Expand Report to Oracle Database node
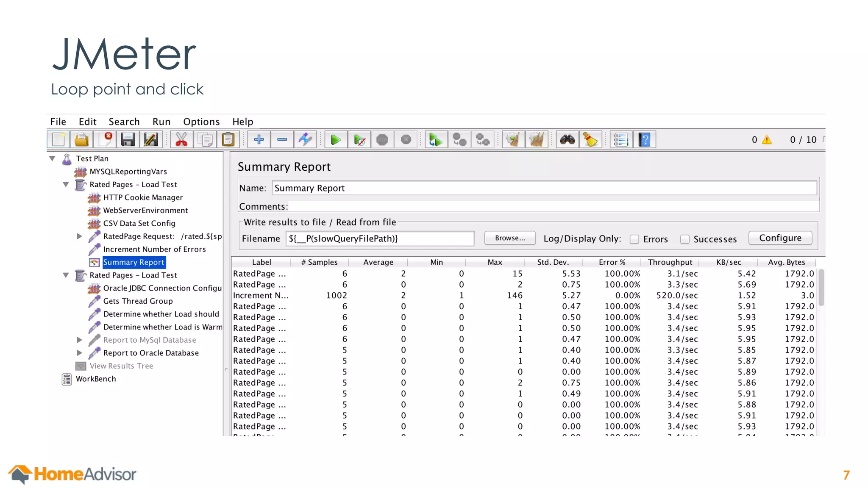This screenshot has height=488, width=868. [79, 353]
